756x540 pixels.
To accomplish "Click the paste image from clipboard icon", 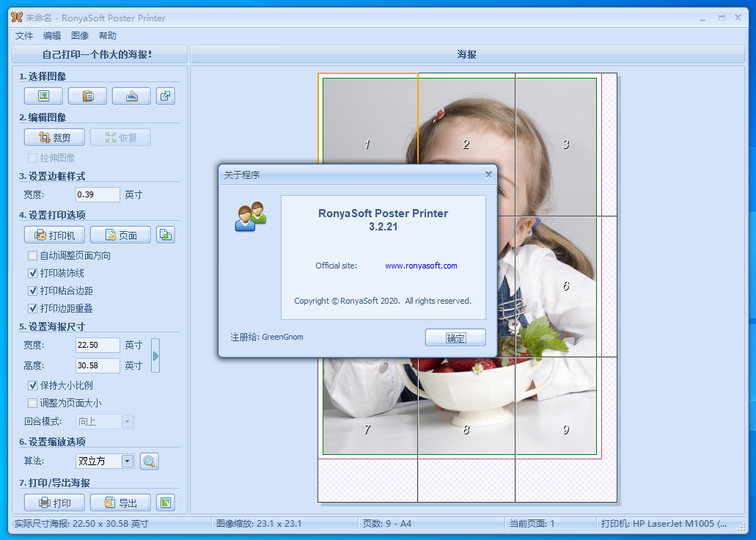I will click(87, 96).
